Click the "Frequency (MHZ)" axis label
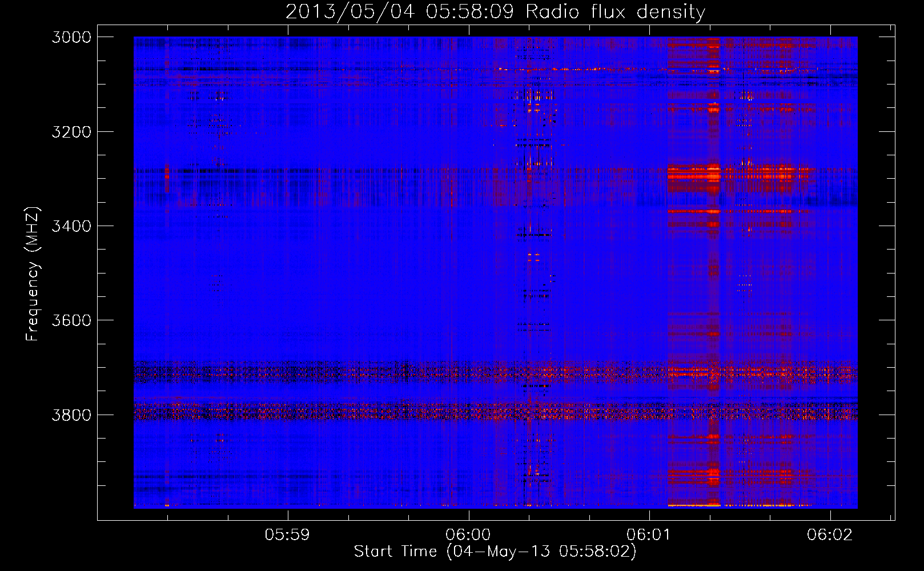The image size is (924, 571). coord(33,274)
